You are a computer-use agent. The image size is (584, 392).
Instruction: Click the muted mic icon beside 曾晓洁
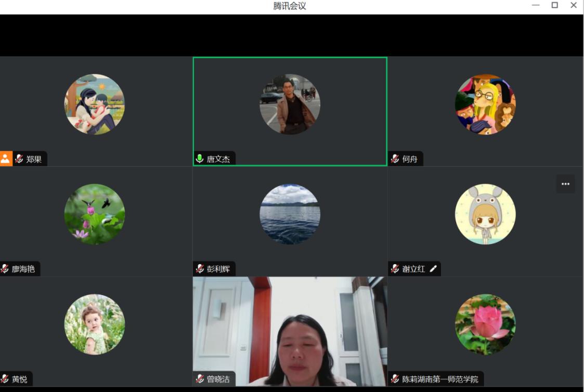(x=200, y=379)
